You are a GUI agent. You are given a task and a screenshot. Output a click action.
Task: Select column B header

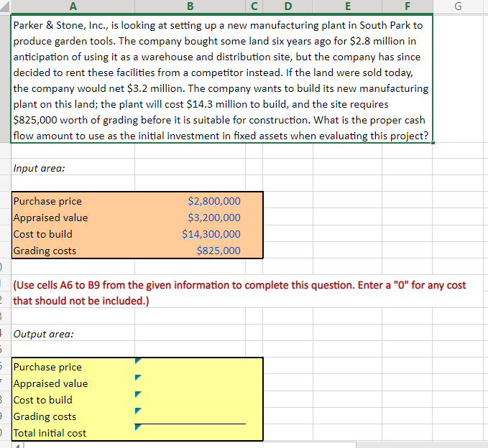(x=190, y=6)
